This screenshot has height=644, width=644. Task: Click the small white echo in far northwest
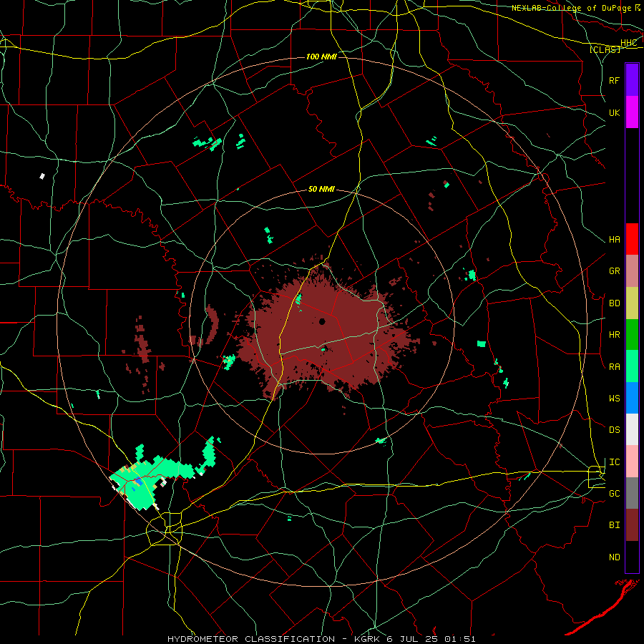[x=42, y=176]
